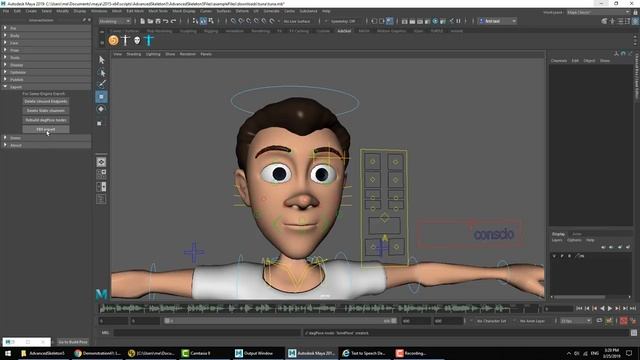Image resolution: width=640 pixels, height=360 pixels.
Task: Open the frame rate fps dropdown
Action: pyautogui.click(x=576, y=321)
